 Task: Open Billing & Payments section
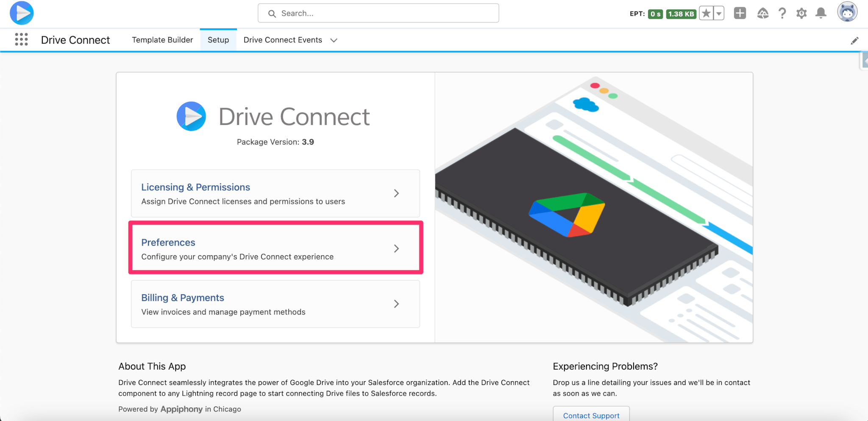coord(275,304)
